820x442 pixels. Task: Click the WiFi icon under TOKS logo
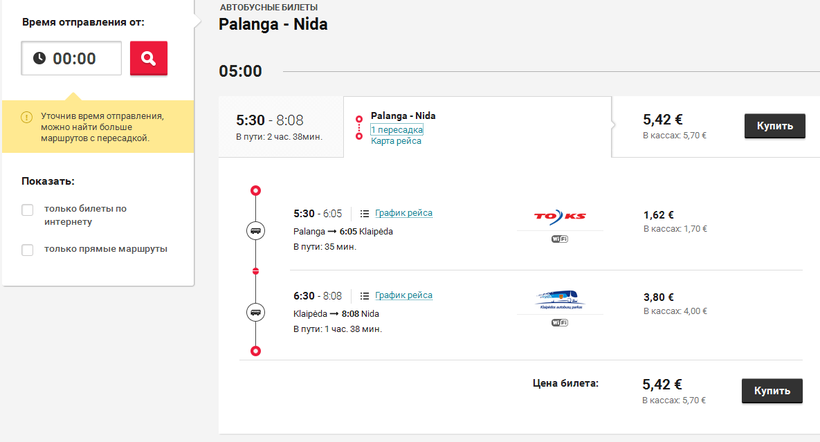pyautogui.click(x=560, y=239)
